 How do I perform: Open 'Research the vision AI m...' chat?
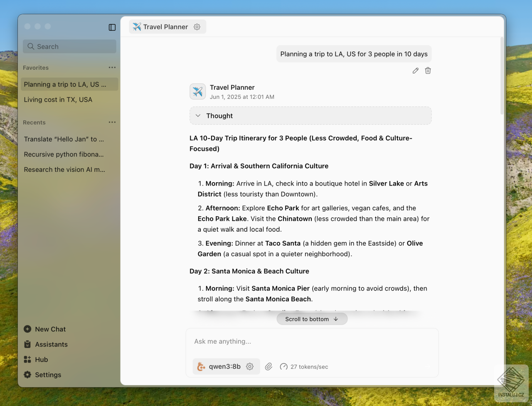tap(69, 170)
